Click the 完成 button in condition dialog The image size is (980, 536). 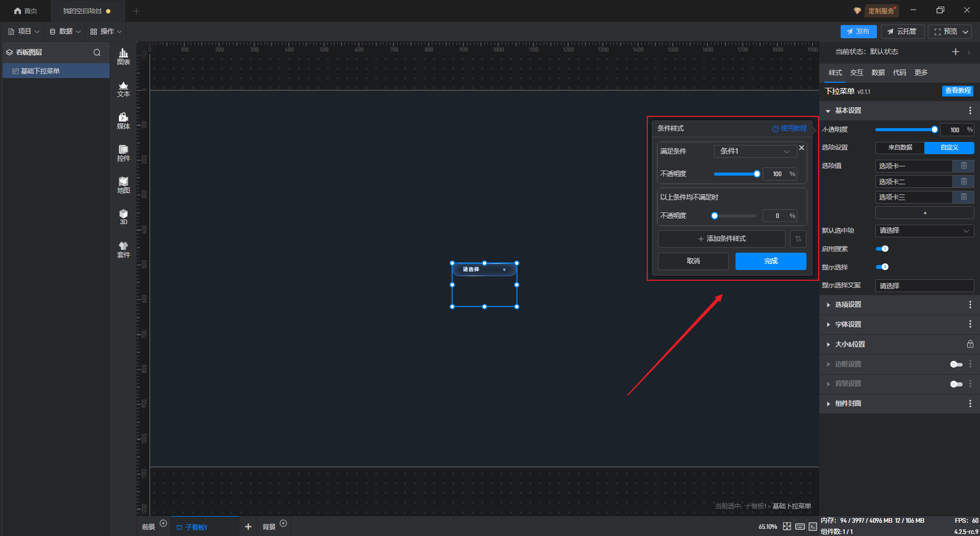[x=770, y=261]
